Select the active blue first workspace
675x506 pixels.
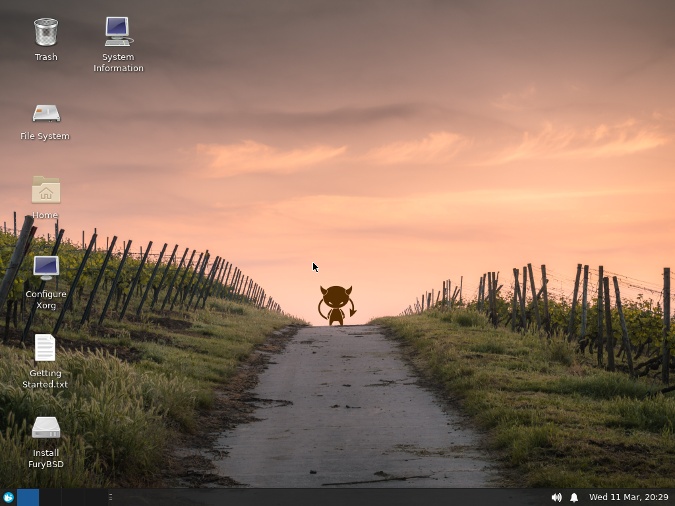tap(28, 497)
